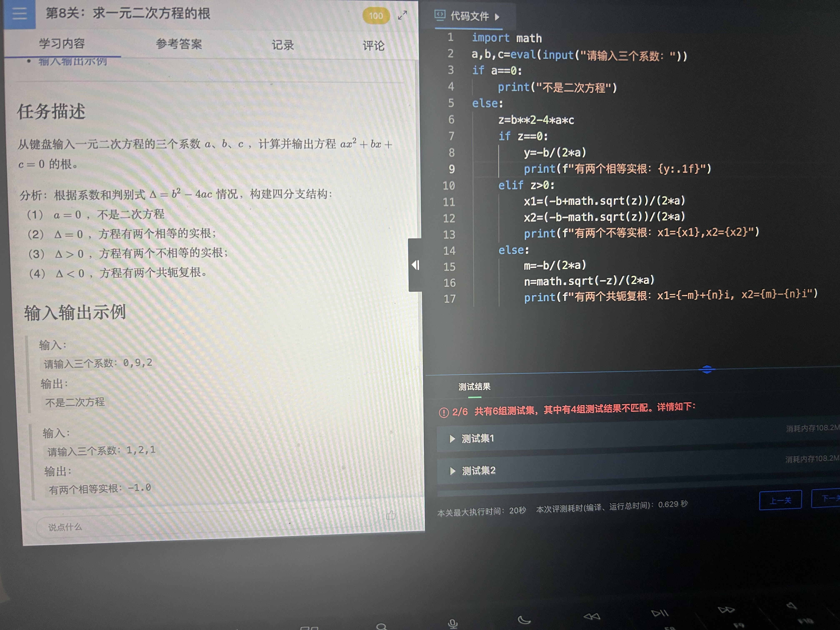Open the 记录 tab

282,45
